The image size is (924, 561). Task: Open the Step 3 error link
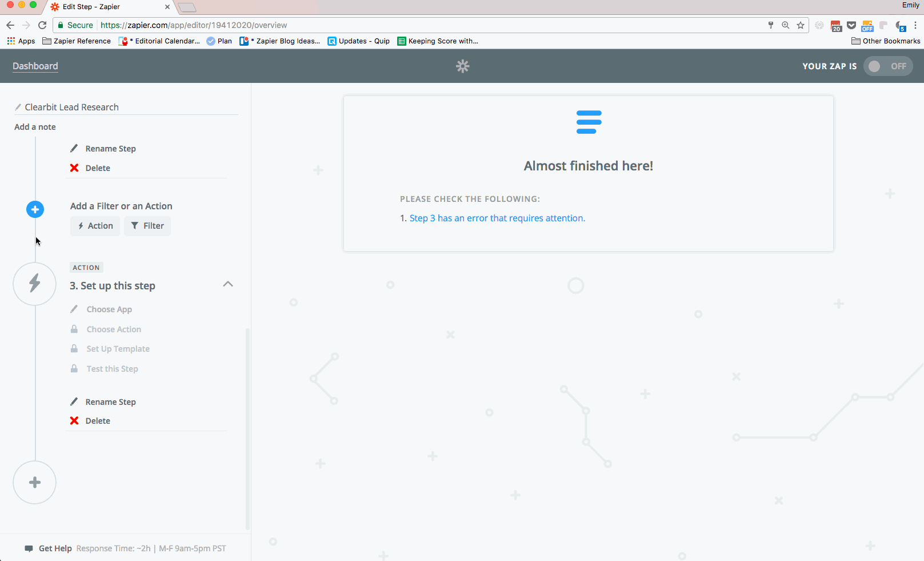tap(497, 218)
